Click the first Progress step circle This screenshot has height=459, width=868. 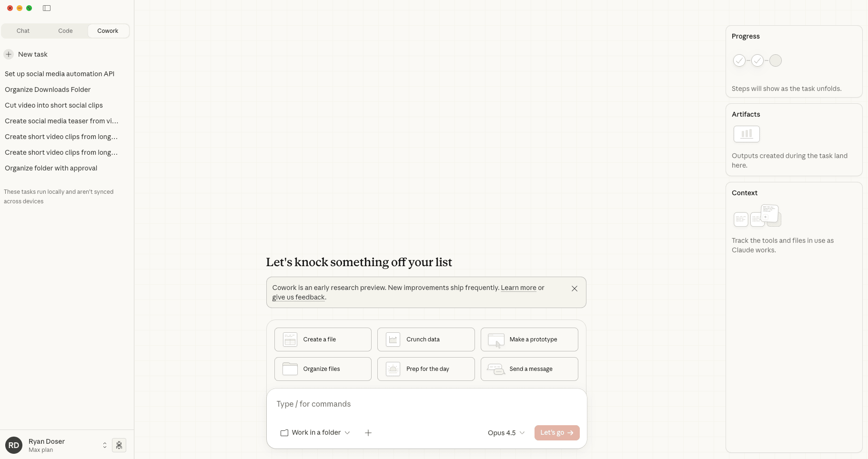click(x=739, y=60)
